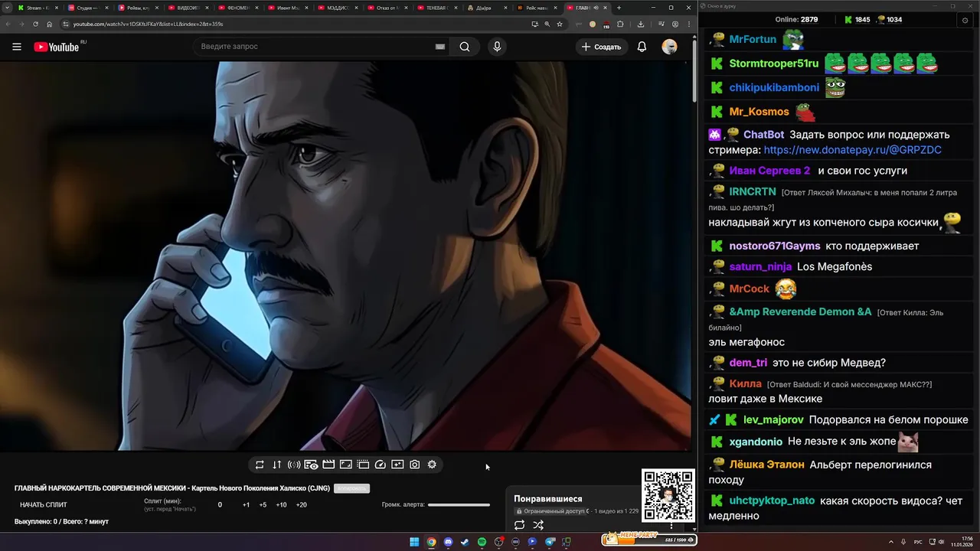The height and width of the screenshot is (551, 980).
Task: Open Discord from the taskbar
Action: point(448,542)
